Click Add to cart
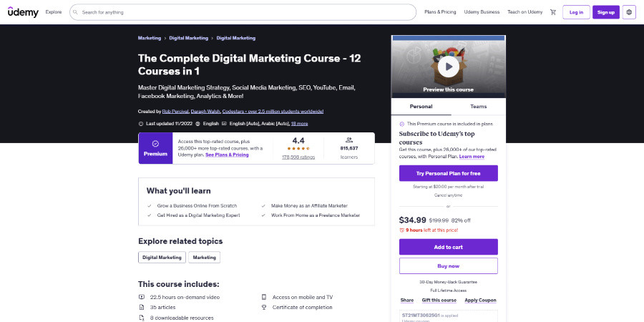The width and height of the screenshot is (644, 322). click(448, 247)
